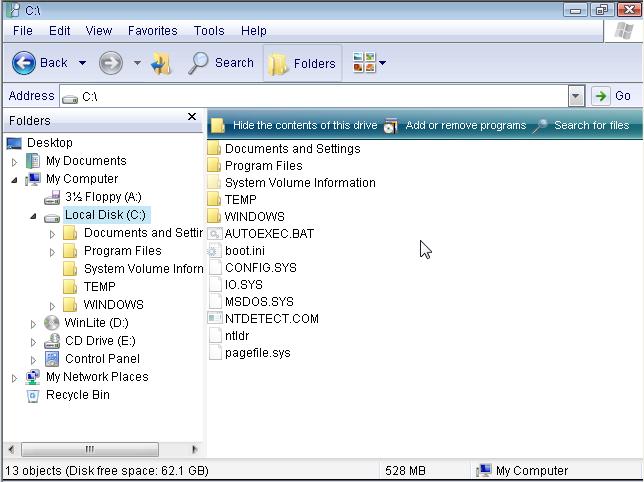Click the Folders pane scroll left arrow
The image size is (644, 482).
(11, 449)
